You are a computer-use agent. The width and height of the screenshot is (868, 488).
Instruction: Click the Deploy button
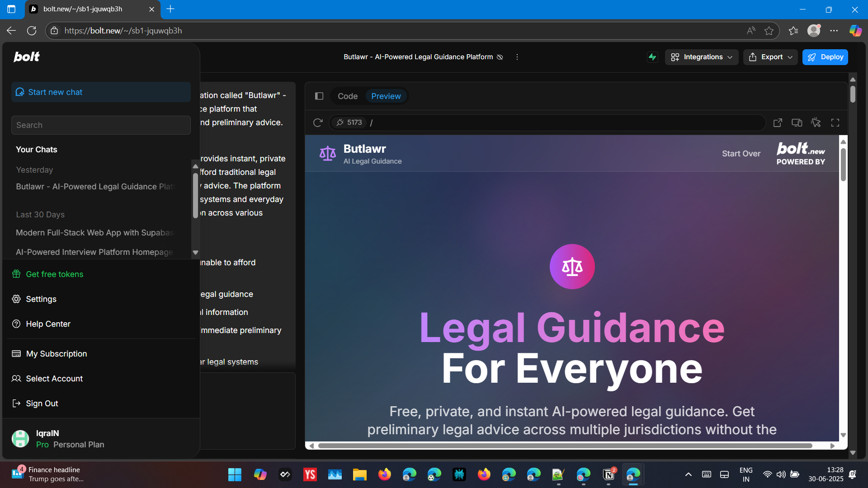click(825, 57)
